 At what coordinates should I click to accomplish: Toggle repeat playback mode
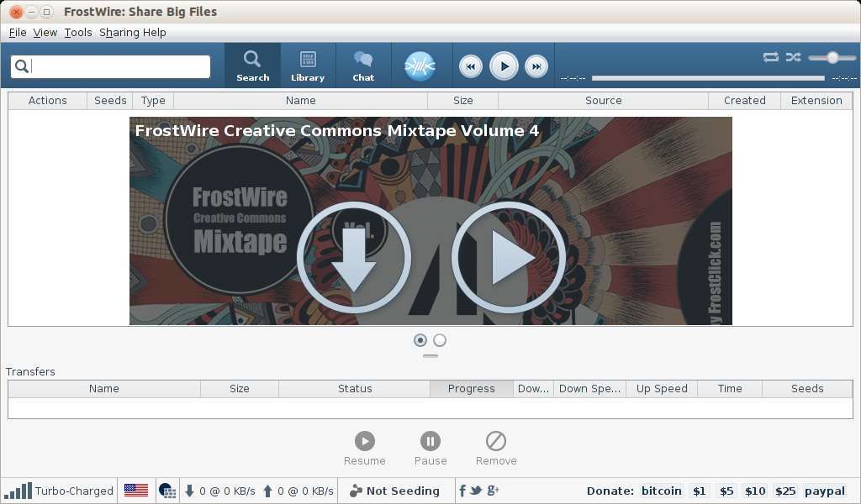[771, 57]
